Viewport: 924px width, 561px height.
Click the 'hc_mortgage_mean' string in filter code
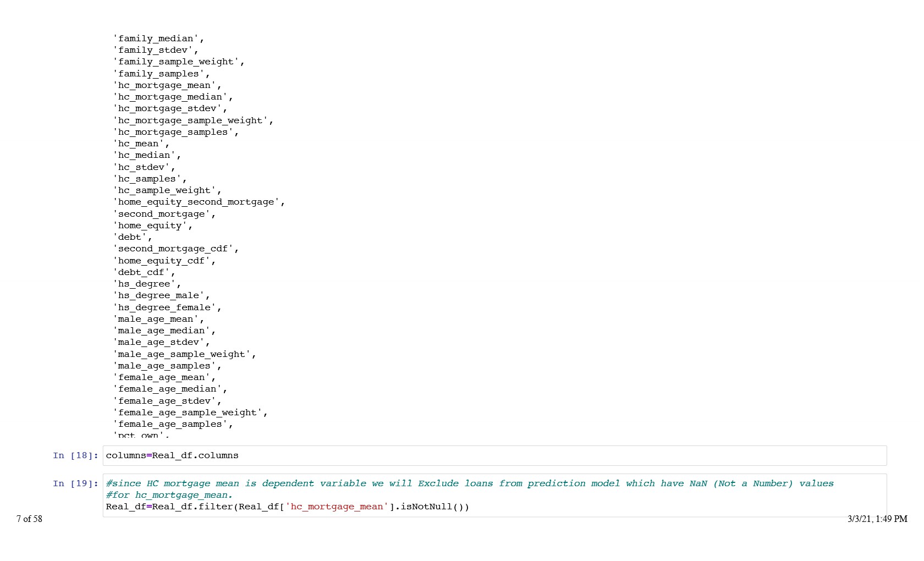[x=337, y=507]
